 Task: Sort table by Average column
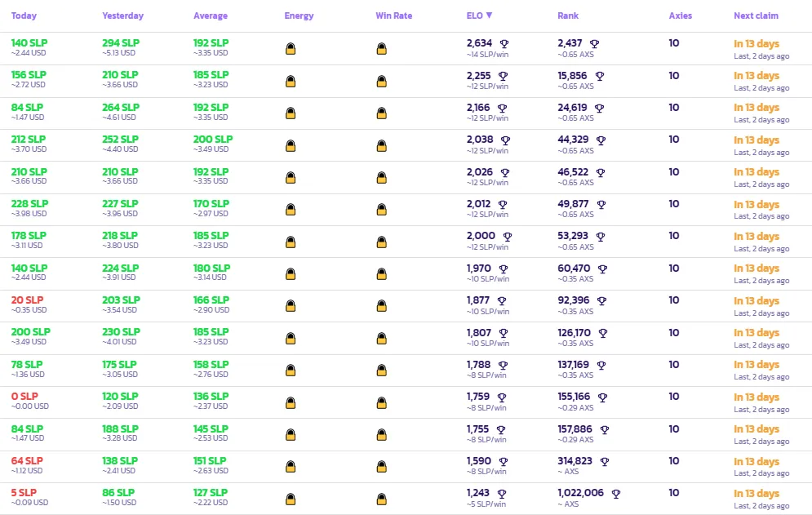coord(211,16)
